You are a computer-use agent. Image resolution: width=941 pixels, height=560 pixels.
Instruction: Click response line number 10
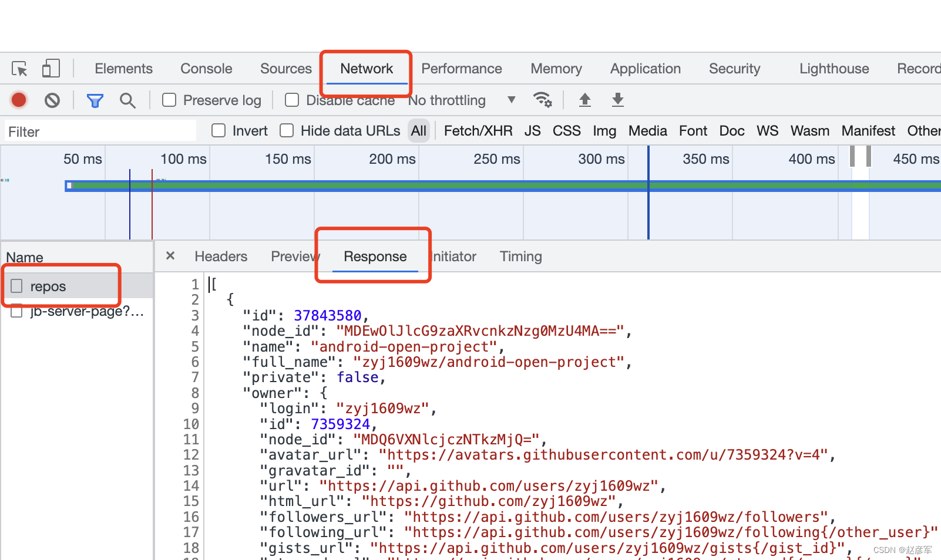point(191,424)
